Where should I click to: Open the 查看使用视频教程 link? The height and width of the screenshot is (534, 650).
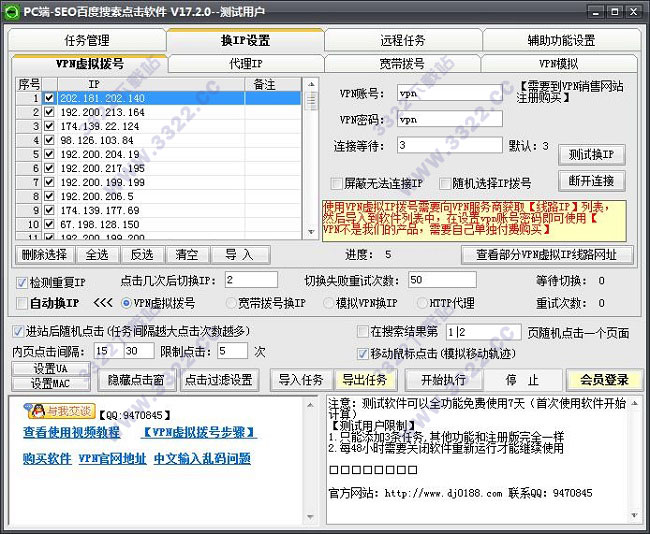click(71, 433)
